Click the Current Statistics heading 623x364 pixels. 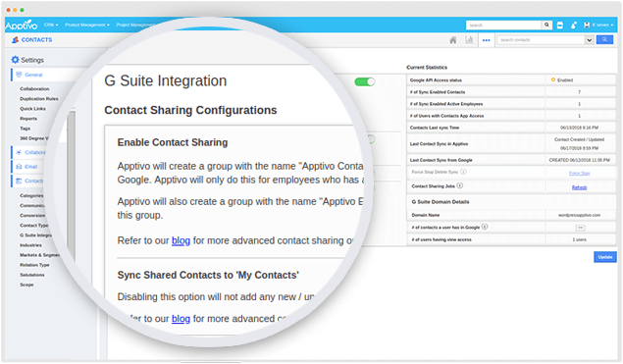click(427, 67)
